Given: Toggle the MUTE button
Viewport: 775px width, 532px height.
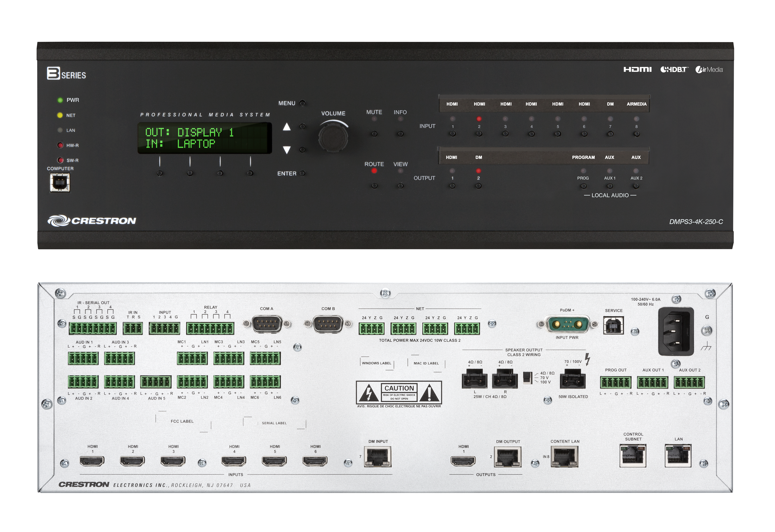Looking at the screenshot, I should [374, 134].
